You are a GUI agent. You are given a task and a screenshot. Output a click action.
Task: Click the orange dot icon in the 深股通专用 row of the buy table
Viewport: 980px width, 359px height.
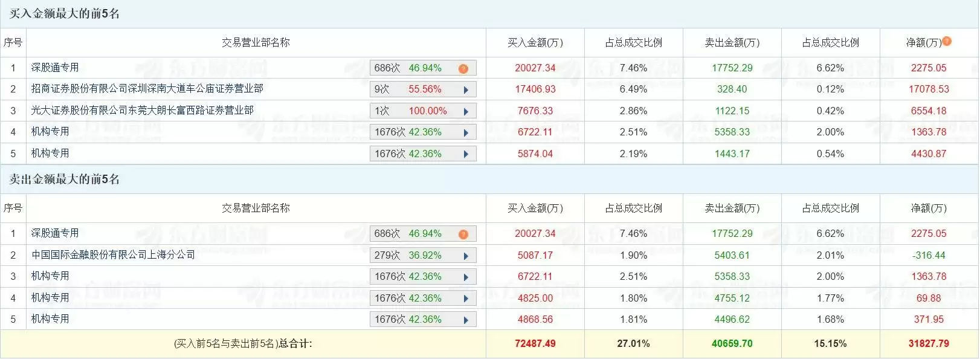click(463, 69)
